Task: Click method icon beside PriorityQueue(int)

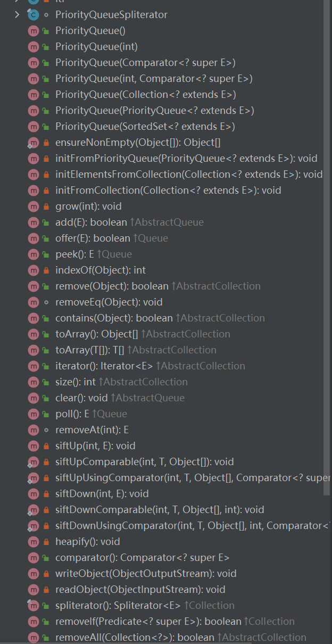Action: pos(34,47)
